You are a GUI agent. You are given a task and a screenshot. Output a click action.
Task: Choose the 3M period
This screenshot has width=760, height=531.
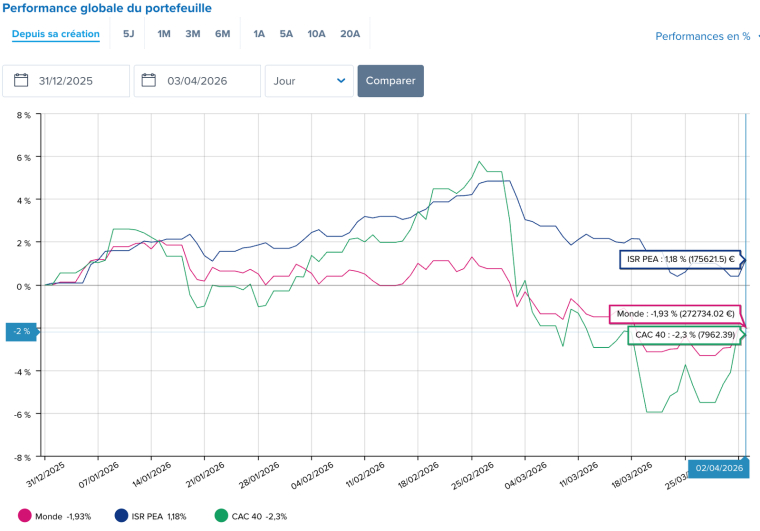[193, 34]
